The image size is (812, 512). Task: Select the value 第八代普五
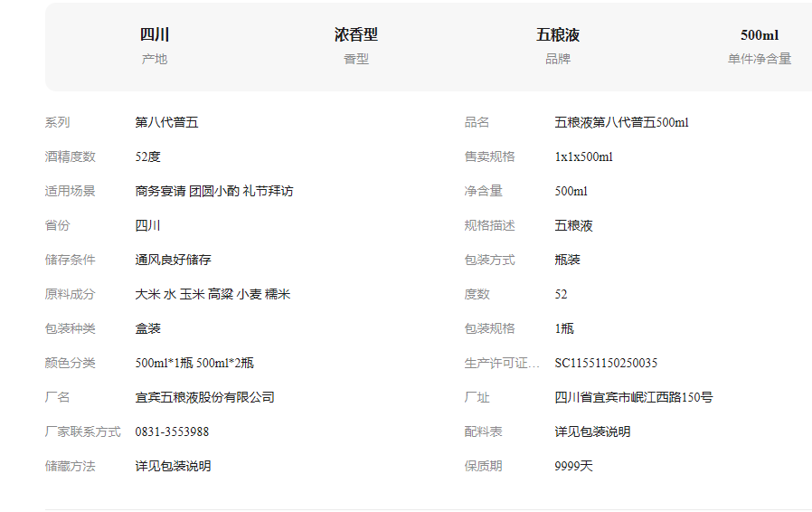[x=166, y=122]
